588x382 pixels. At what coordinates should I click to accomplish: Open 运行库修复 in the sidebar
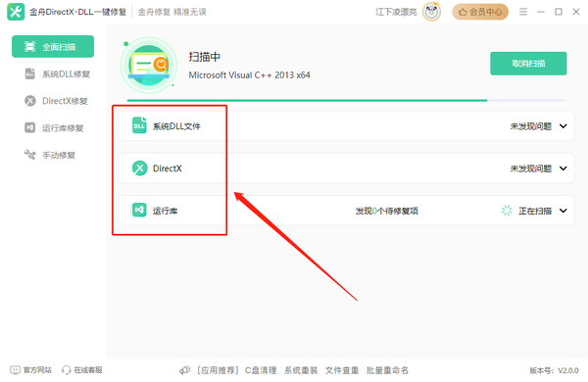[53, 128]
